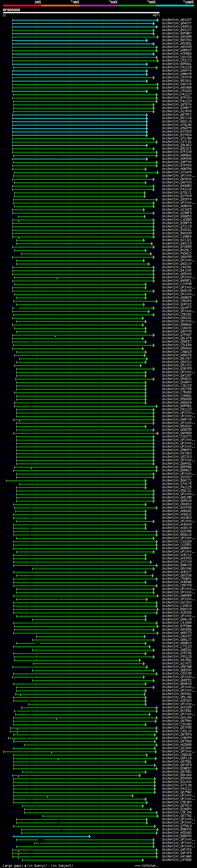Select the UniRef100_Q7S709 entry

pos(177,561)
